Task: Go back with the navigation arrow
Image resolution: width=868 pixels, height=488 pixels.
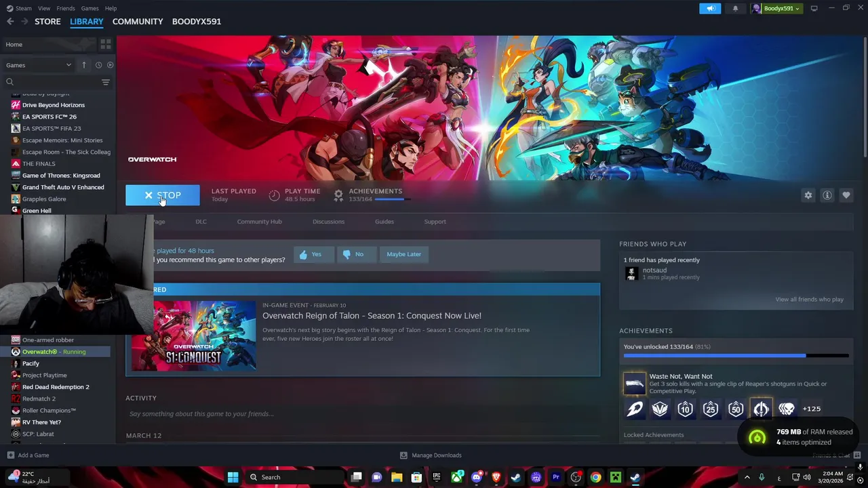Action: click(10, 22)
